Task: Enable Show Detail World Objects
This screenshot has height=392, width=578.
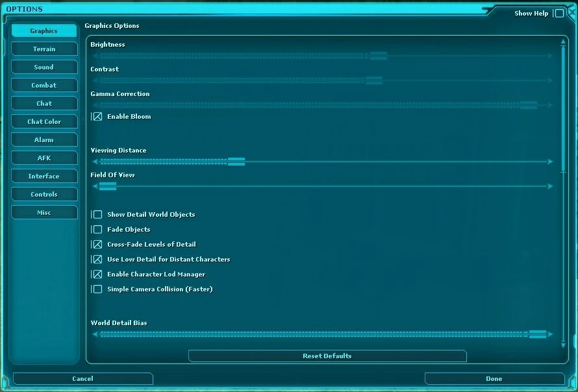Action: click(x=97, y=214)
